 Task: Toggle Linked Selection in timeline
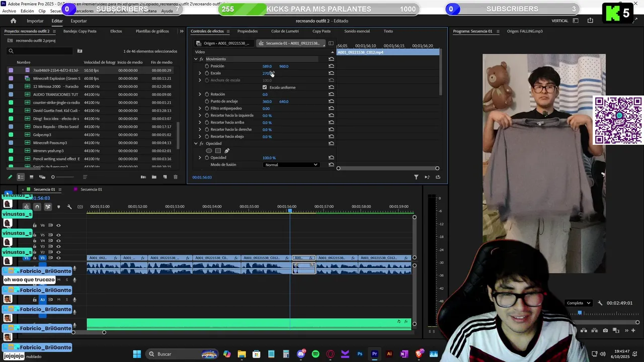pos(48,207)
